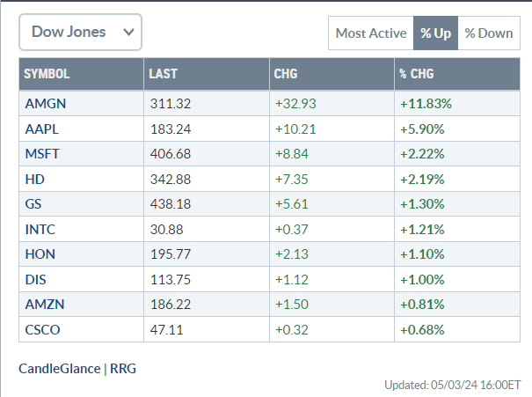Open the MSFT symbol row
The width and height of the screenshot is (532, 397).
click(x=44, y=154)
